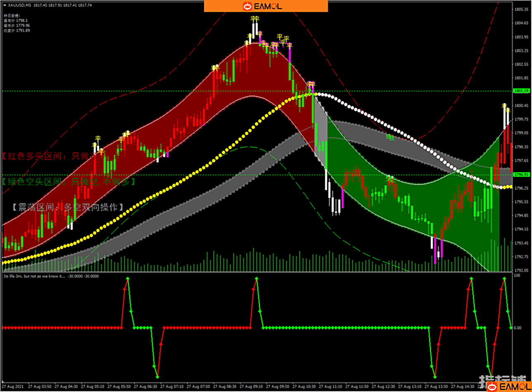
Task: Click the 平 marker at the yellow-white dotted line junction
Action: [x=311, y=85]
